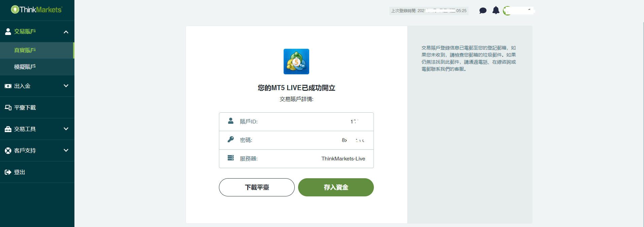Expand the 客戶支持 menu chevron
The image size is (644, 227).
66,150
